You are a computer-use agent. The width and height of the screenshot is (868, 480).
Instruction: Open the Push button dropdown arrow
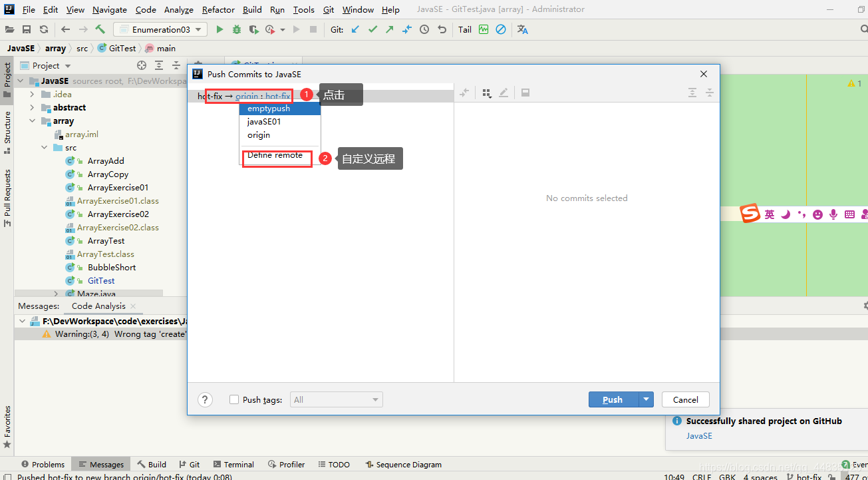point(646,399)
